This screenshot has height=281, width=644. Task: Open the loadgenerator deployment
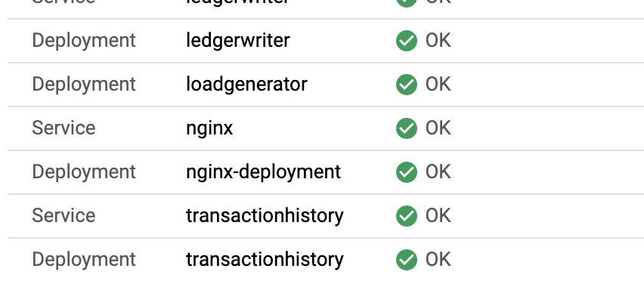(246, 85)
